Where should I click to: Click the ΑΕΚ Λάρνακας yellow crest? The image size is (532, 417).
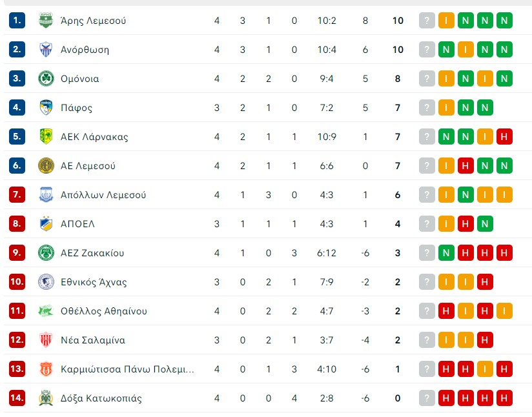[x=46, y=137]
